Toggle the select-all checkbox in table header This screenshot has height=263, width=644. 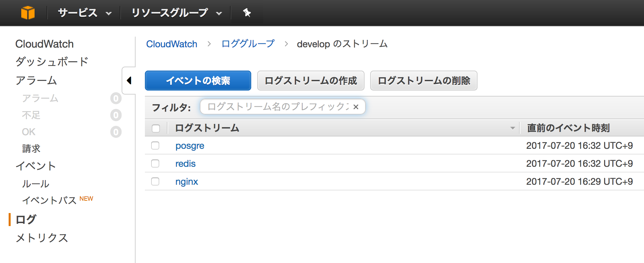pos(156,128)
